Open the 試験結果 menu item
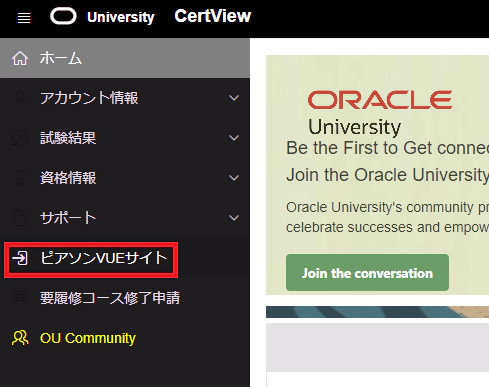 (x=125, y=138)
